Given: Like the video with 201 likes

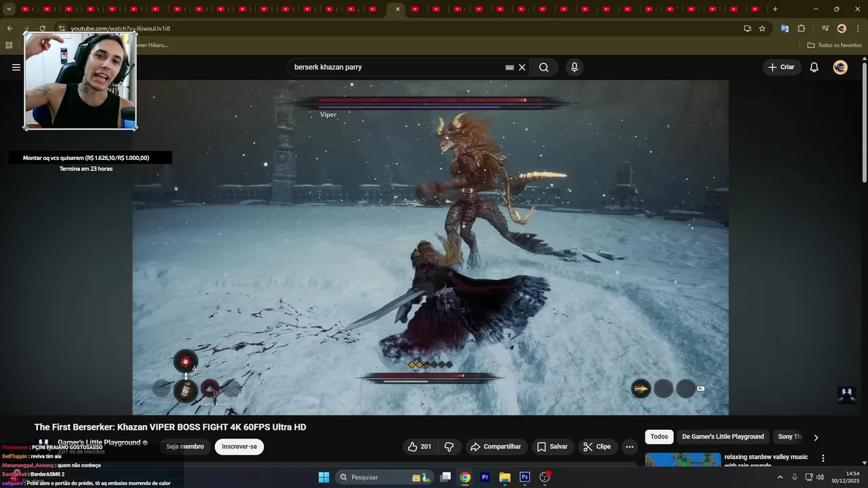Looking at the screenshot, I should (x=419, y=447).
